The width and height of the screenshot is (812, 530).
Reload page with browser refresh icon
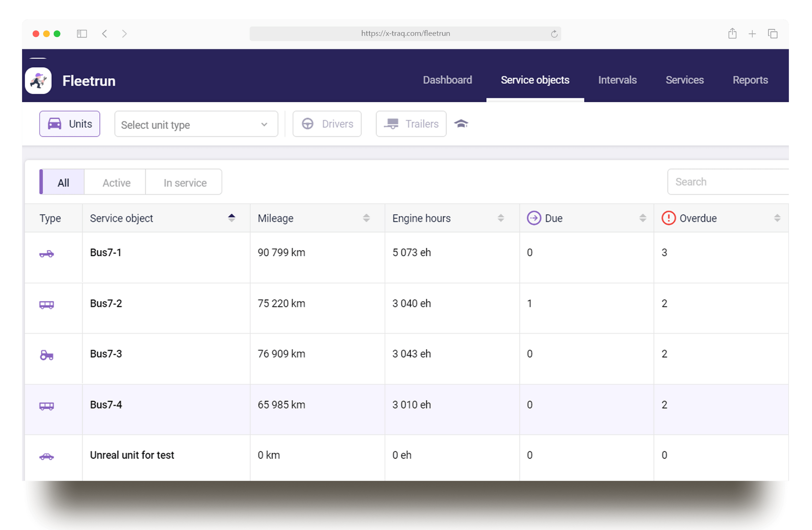tap(554, 34)
